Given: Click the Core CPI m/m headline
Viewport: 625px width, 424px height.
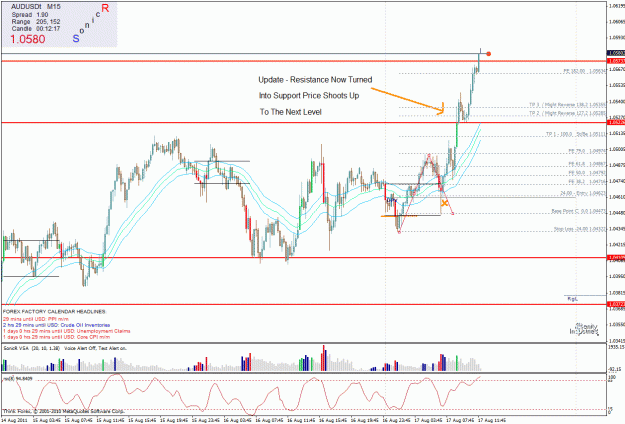Looking at the screenshot, I should tap(56, 337).
